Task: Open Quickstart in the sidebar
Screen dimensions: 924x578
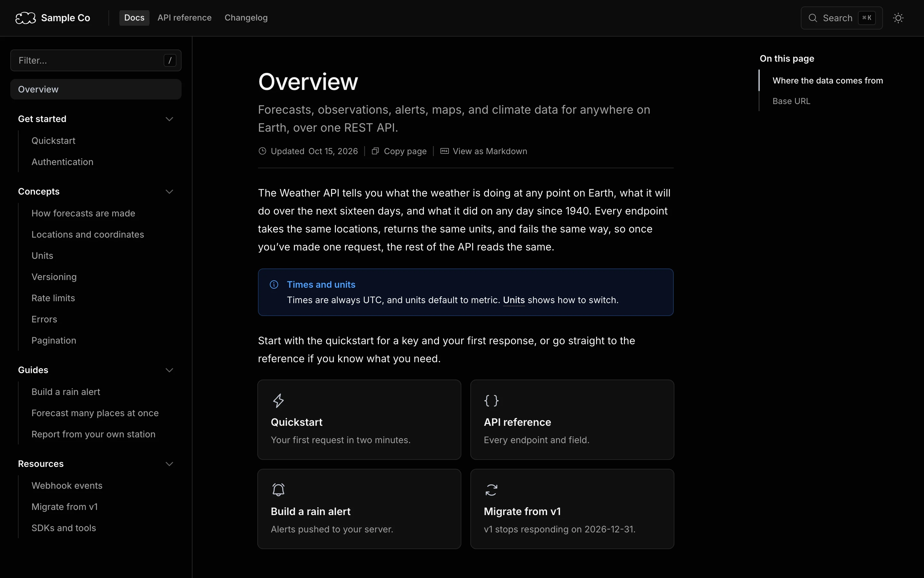Action: coord(54,141)
